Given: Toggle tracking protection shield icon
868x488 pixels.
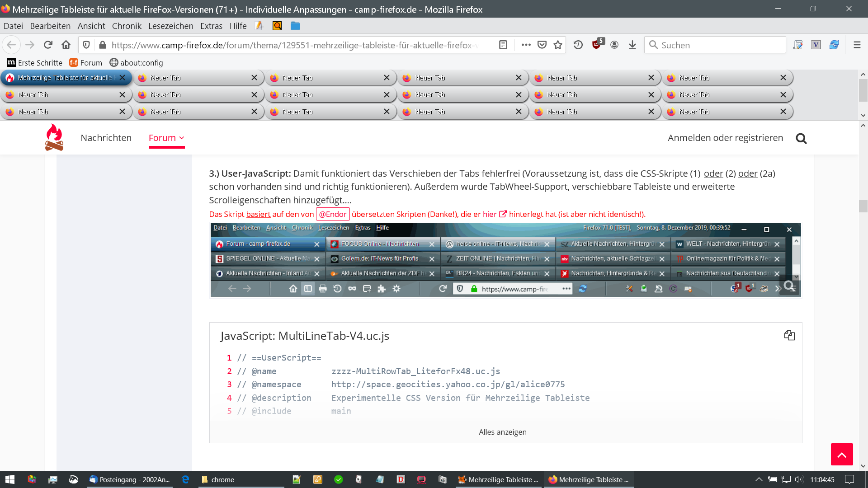Looking at the screenshot, I should coord(86,45).
